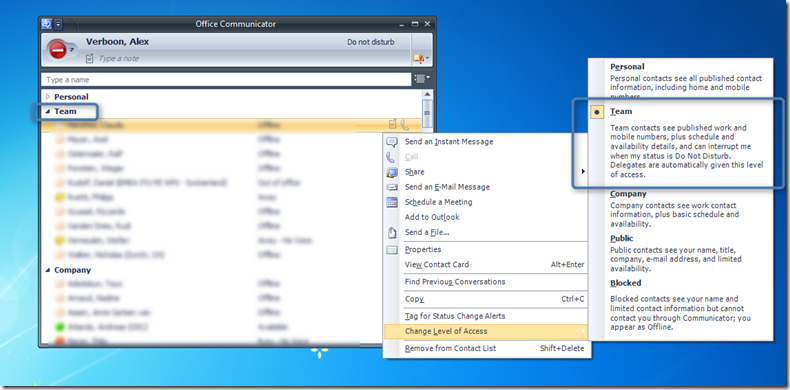The width and height of the screenshot is (790, 390).
Task: Click the Verboon, Alex user name
Action: 117,42
